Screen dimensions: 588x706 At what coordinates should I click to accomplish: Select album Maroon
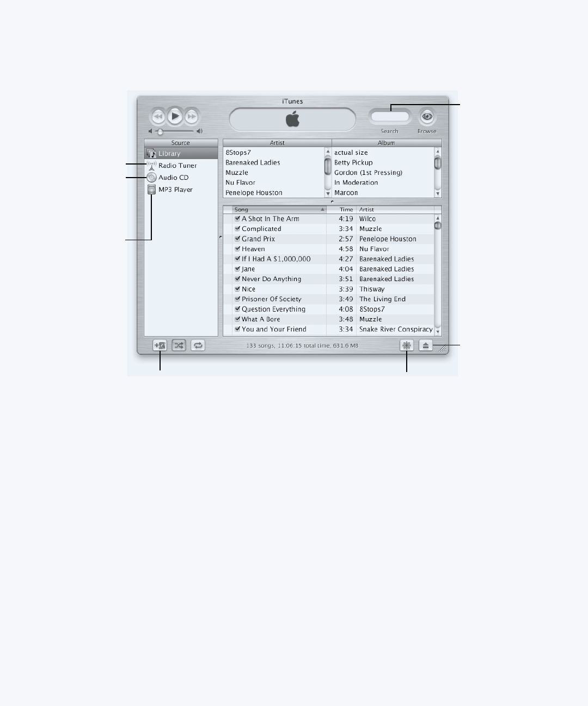pos(383,192)
